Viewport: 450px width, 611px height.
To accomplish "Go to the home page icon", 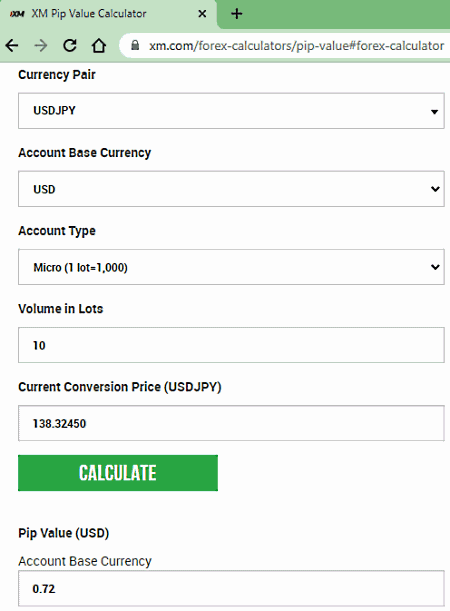I will click(x=99, y=46).
